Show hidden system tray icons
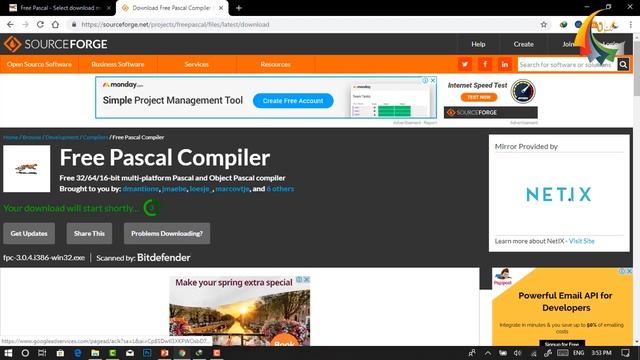The height and width of the screenshot is (360, 640). pyautogui.click(x=488, y=353)
